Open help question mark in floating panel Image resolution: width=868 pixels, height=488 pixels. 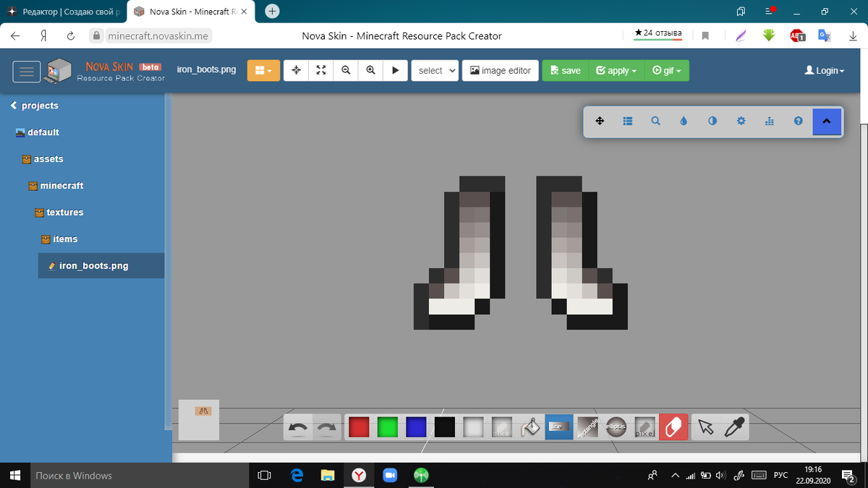[799, 121]
